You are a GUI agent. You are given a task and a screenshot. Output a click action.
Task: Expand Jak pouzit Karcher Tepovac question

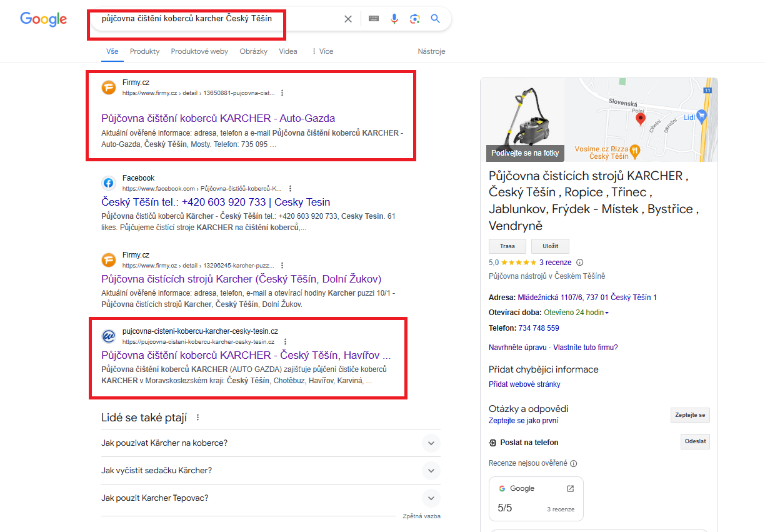[x=271, y=498]
